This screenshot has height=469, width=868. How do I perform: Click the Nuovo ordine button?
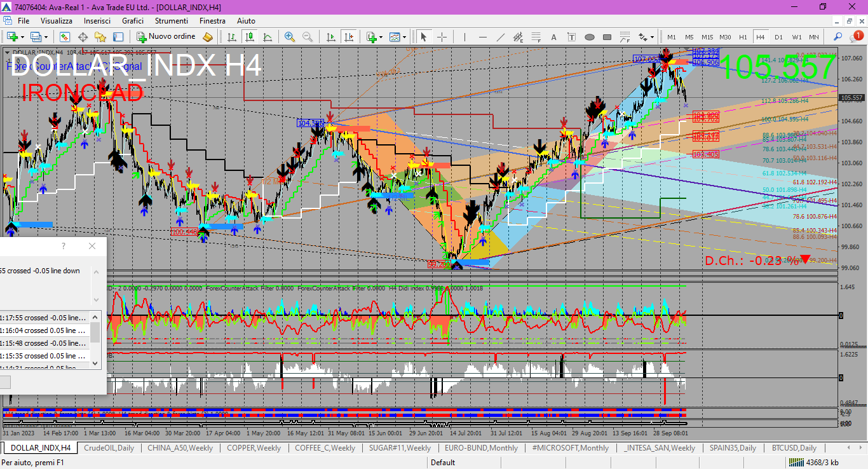point(167,37)
